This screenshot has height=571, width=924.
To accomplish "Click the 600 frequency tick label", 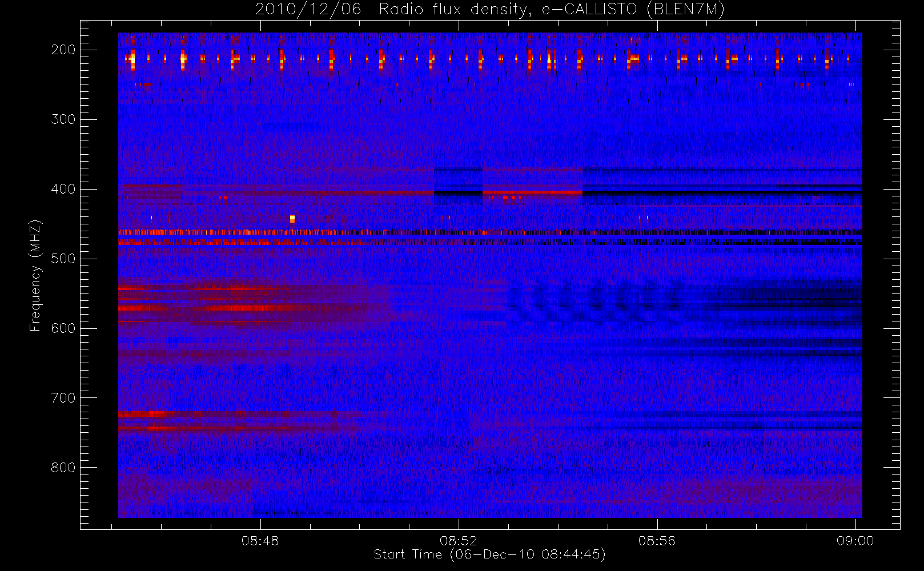I will (63, 328).
